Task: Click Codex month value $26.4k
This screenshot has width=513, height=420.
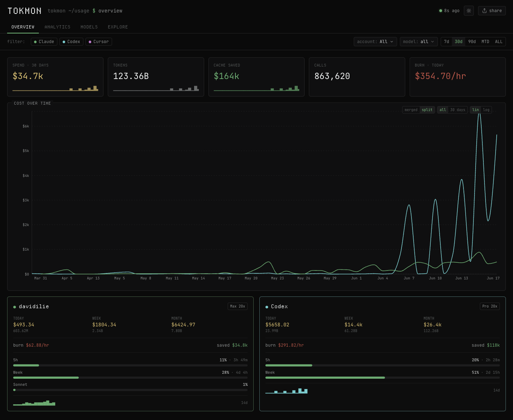Action: coord(432,325)
